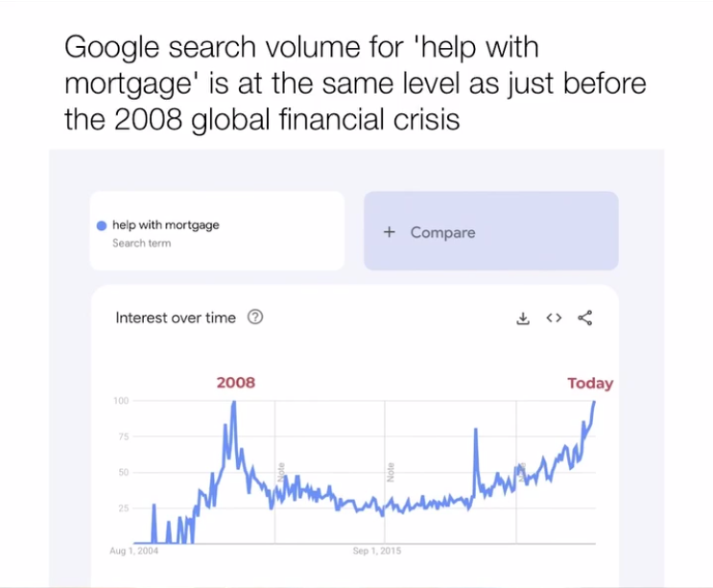The height and width of the screenshot is (588, 713).
Task: Open the middle Note marker on the chart
Action: [391, 473]
